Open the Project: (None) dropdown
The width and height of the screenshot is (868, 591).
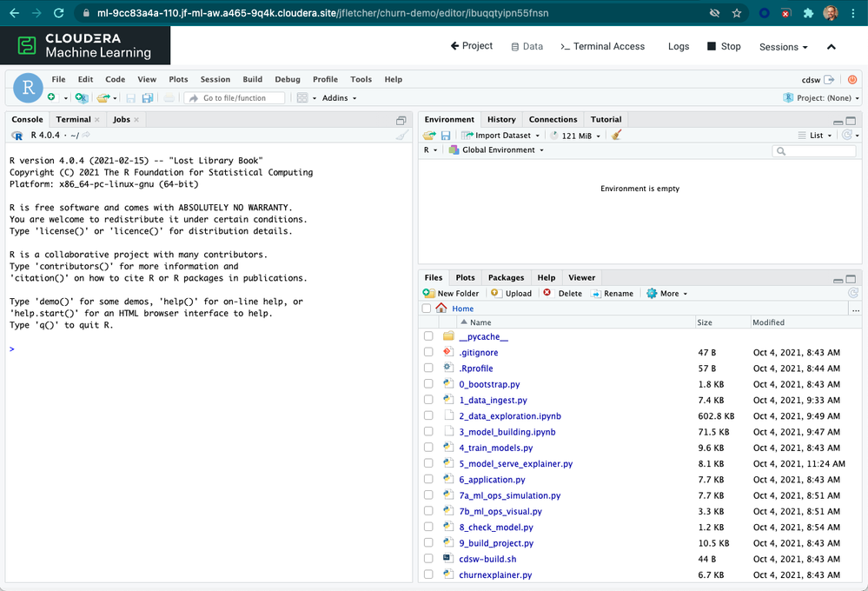[x=821, y=98]
